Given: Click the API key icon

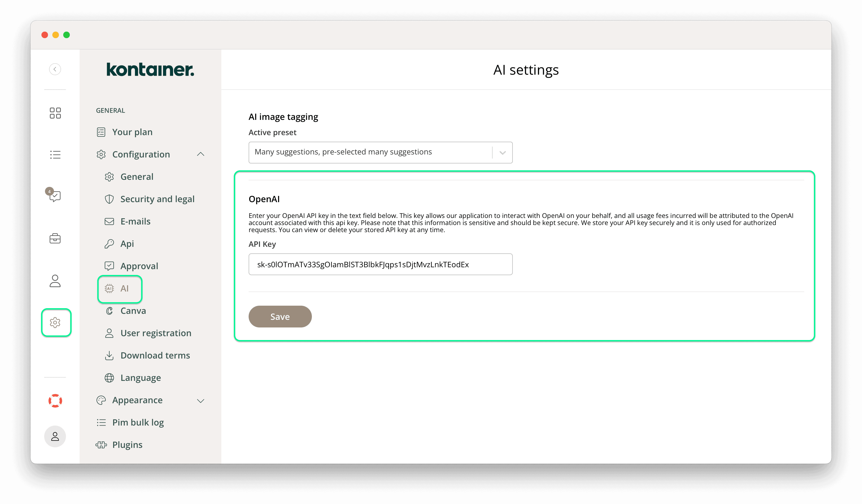Looking at the screenshot, I should [x=110, y=243].
